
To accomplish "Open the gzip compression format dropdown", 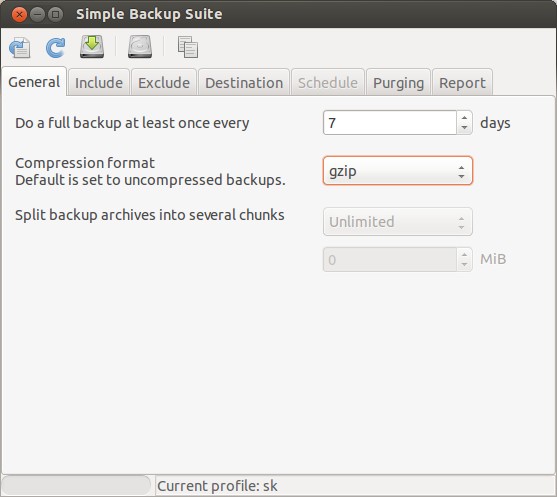I will pyautogui.click(x=398, y=171).
